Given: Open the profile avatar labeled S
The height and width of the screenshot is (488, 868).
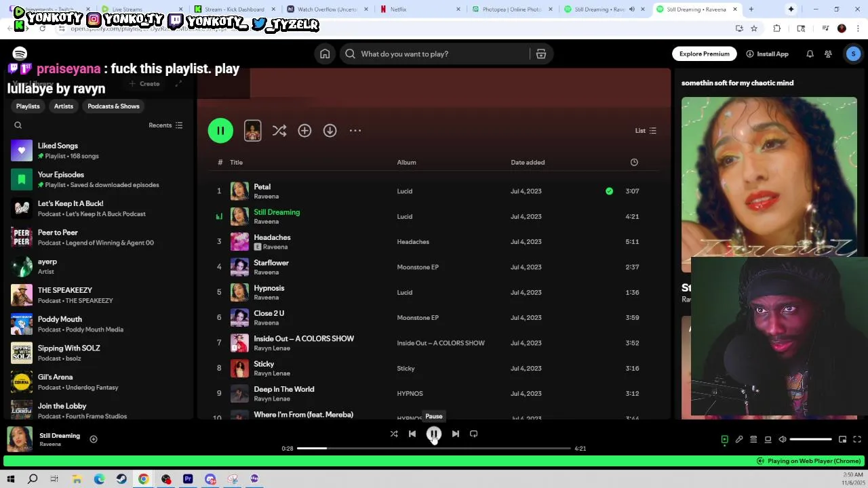Looking at the screenshot, I should pyautogui.click(x=853, y=54).
